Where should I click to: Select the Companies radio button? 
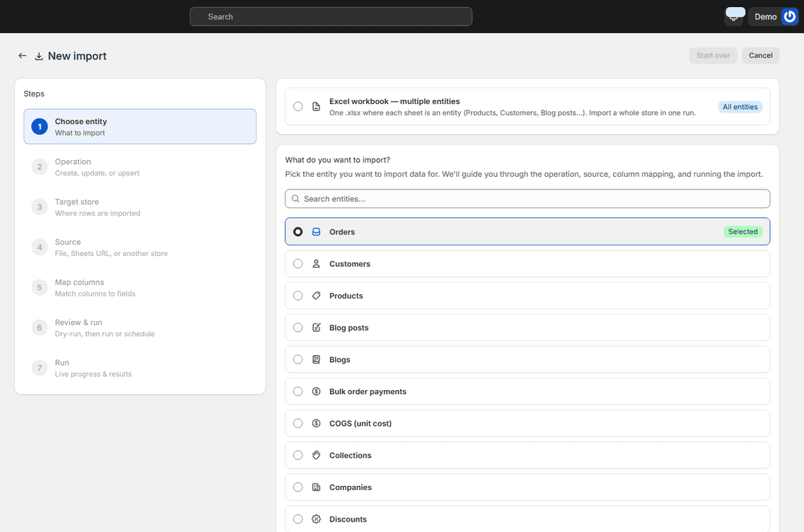click(x=298, y=487)
